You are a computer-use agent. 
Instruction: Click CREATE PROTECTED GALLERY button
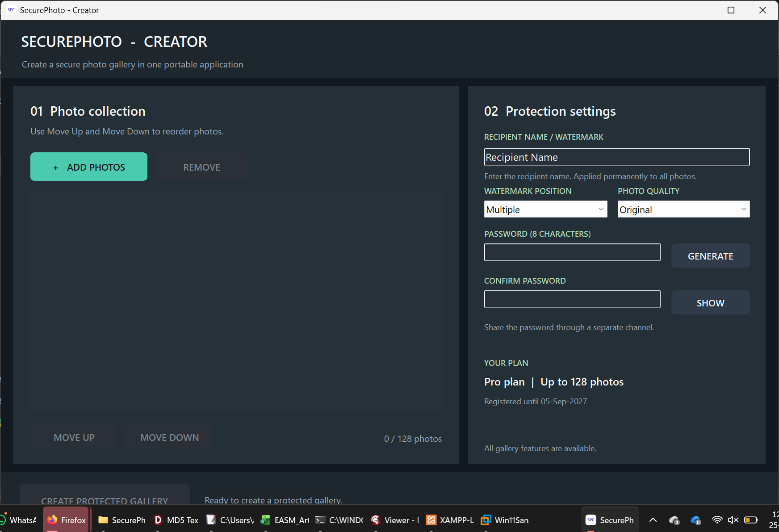coord(105,495)
